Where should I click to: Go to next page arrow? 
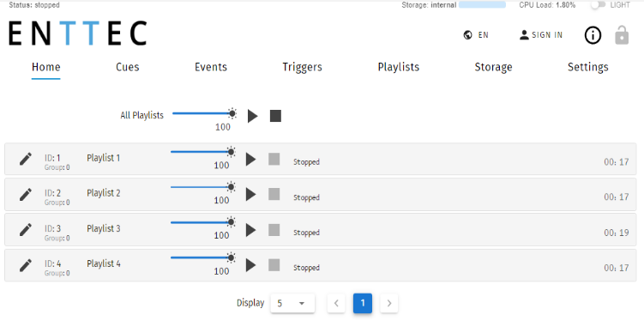pyautogui.click(x=389, y=304)
